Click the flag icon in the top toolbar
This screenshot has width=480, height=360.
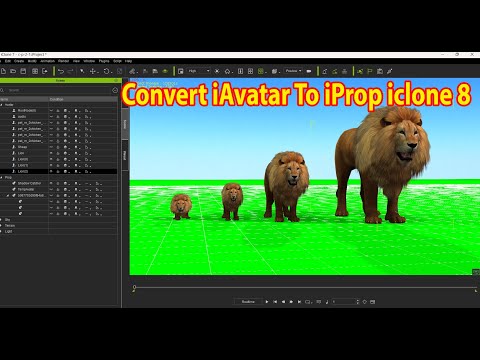(x=370, y=71)
